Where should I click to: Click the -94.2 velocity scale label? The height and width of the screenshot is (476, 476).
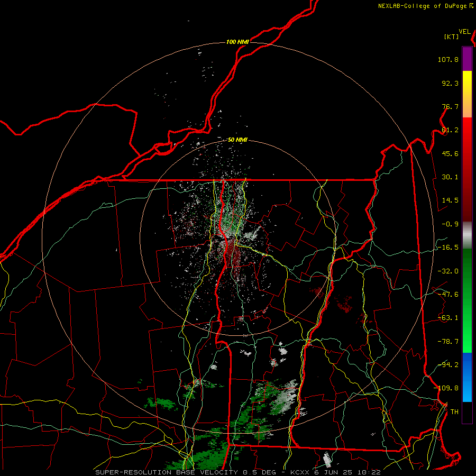click(x=448, y=365)
